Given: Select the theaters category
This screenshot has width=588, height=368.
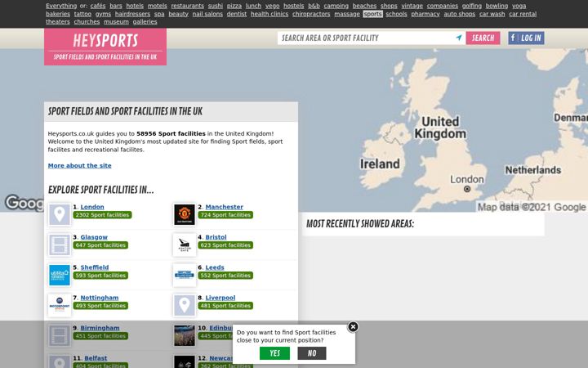Looking at the screenshot, I should 58,22.
